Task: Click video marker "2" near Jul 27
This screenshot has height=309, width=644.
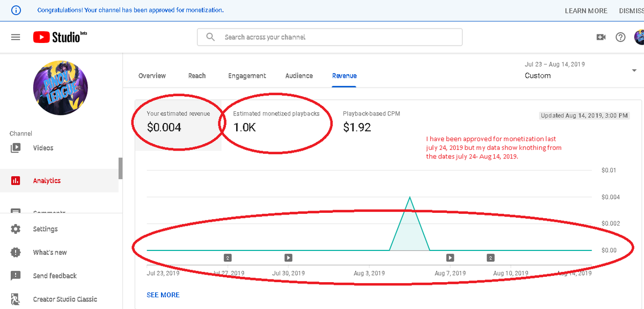Action: click(x=228, y=258)
